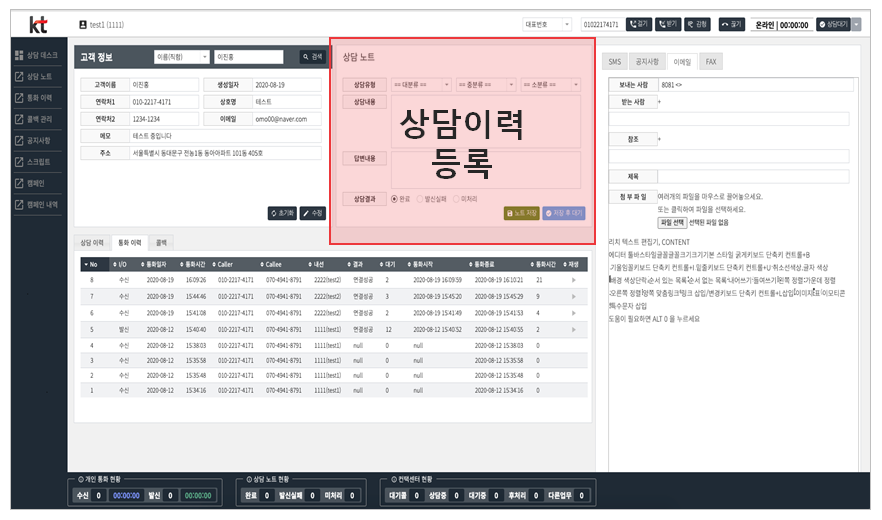Open the 소분류 category dropdown

[x=551, y=85]
